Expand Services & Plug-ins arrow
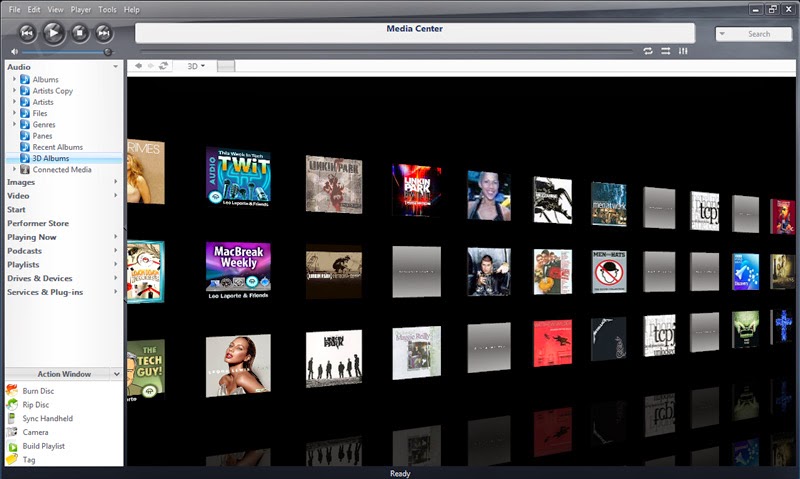 116,292
